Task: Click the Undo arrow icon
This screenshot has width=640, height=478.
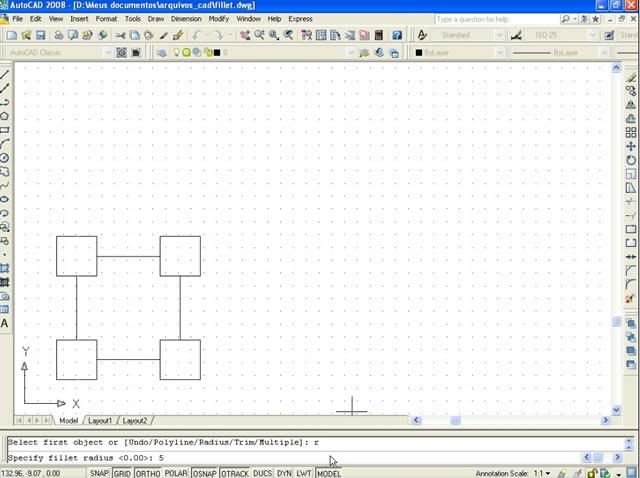Action: (x=197, y=35)
